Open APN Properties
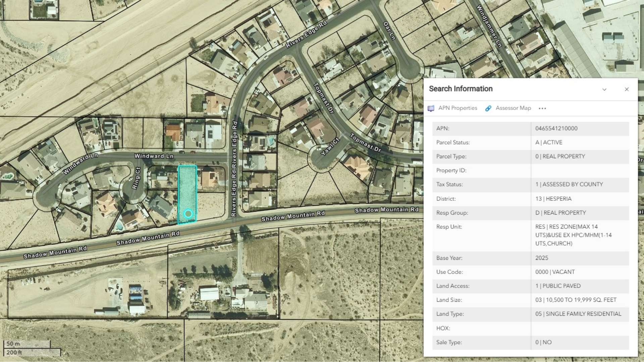 click(x=458, y=108)
